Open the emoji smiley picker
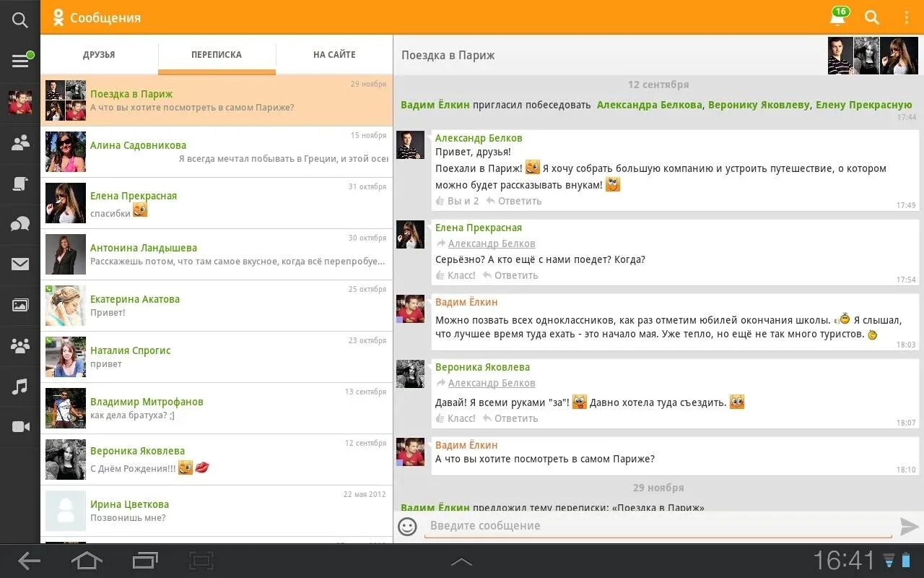Image resolution: width=924 pixels, height=578 pixels. [408, 527]
